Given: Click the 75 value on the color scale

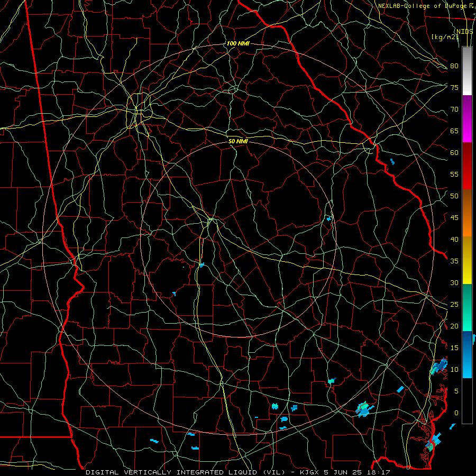Looking at the screenshot, I should (454, 87).
